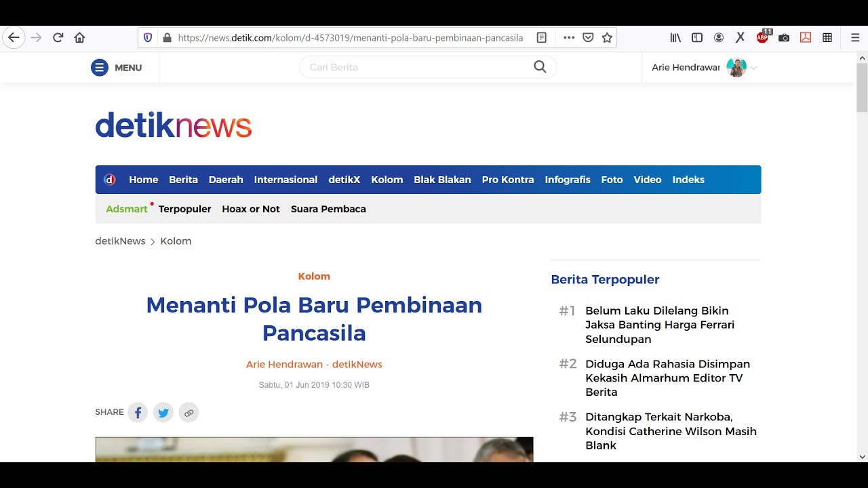Click the URL address bar
The width and height of the screenshot is (868, 488).
350,38
